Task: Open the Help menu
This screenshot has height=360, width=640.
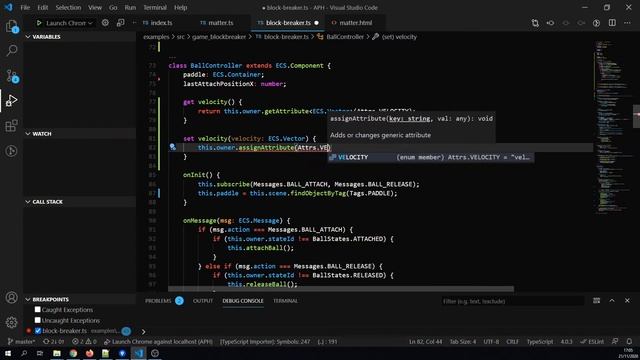Action: coord(180,7)
